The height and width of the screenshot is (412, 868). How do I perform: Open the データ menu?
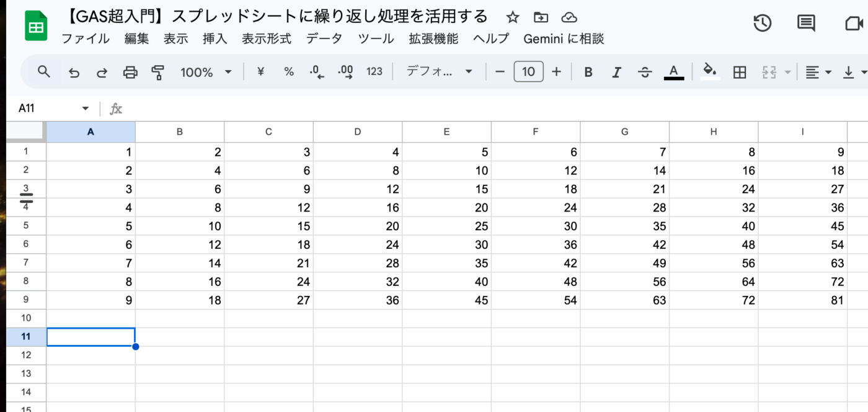coord(324,38)
